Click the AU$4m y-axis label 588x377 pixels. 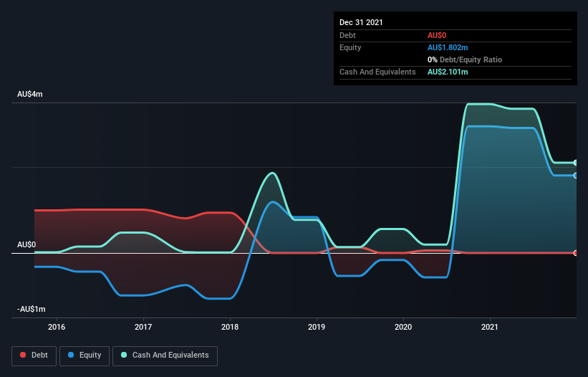30,94
